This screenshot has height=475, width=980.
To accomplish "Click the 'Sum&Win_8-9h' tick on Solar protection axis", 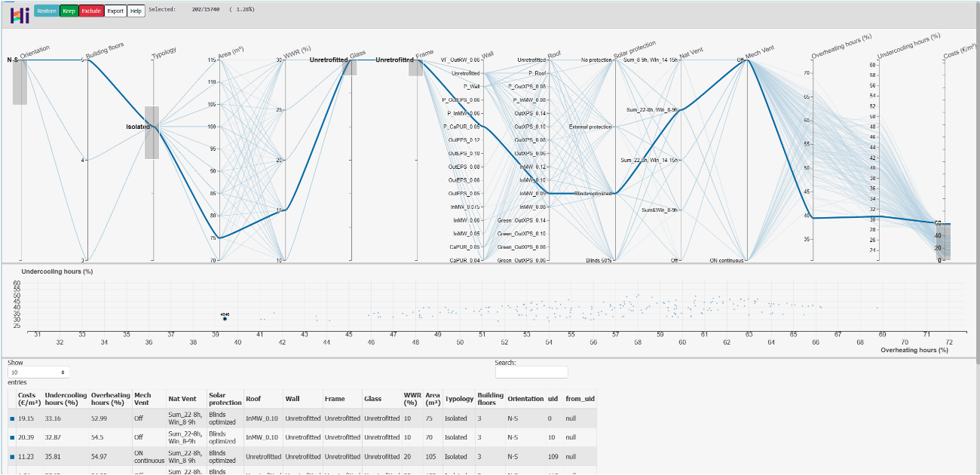I will tap(660, 210).
